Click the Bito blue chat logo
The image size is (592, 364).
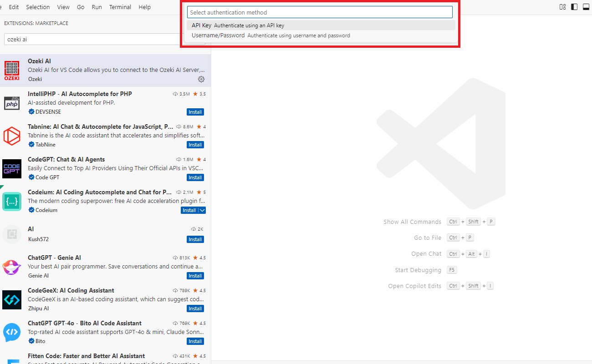[x=12, y=333]
